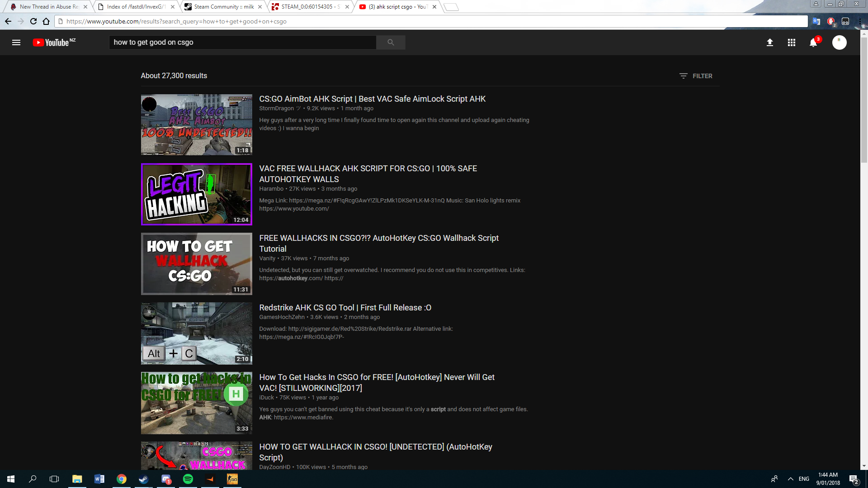
Task: Open the GamesHochZehn channel link
Action: [x=282, y=317]
